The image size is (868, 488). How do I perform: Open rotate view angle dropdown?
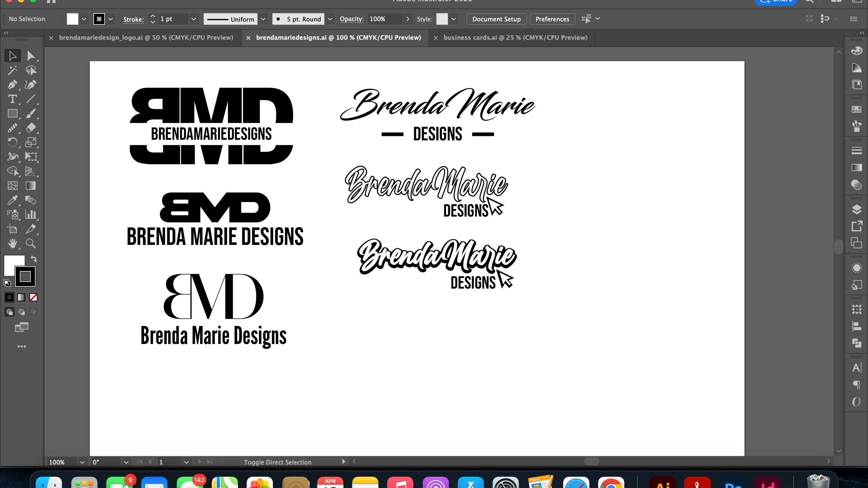[x=126, y=462]
